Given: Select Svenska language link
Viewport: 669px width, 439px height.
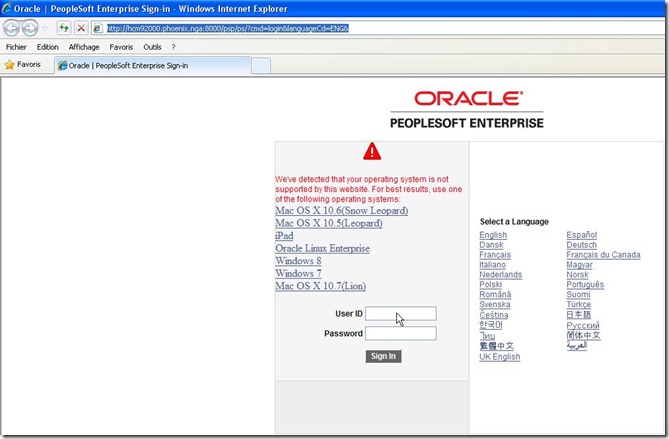Looking at the screenshot, I should 494,304.
